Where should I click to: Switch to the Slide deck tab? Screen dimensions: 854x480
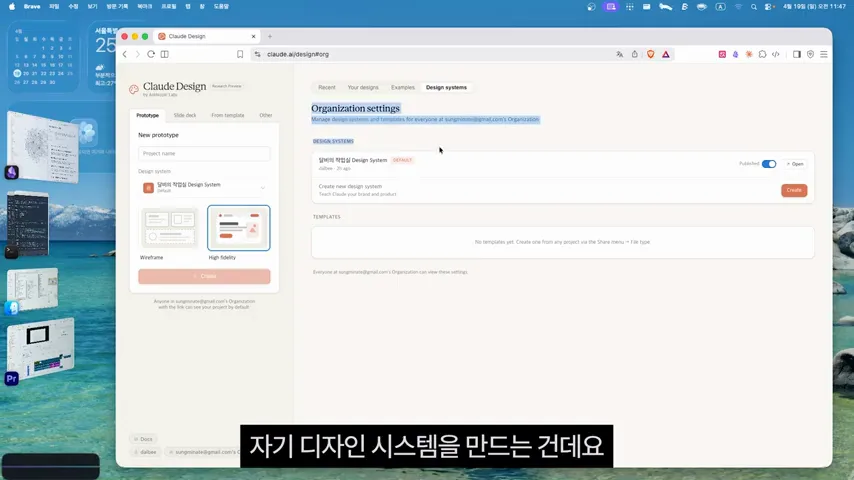pyautogui.click(x=185, y=116)
